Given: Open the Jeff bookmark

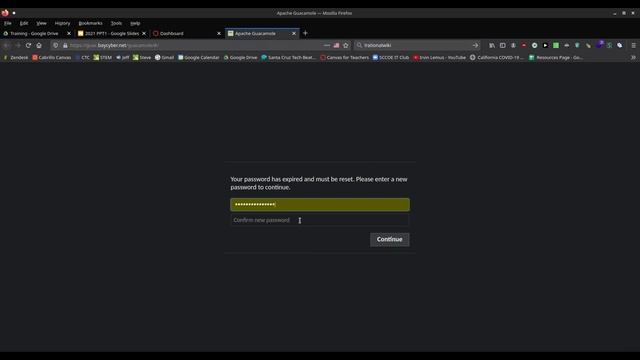Looking at the screenshot, I should (122, 58).
